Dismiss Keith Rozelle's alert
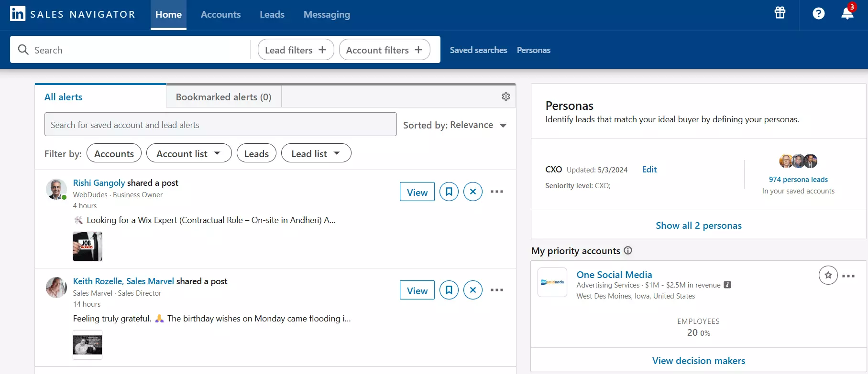Viewport: 868px width, 374px height. 472,290
